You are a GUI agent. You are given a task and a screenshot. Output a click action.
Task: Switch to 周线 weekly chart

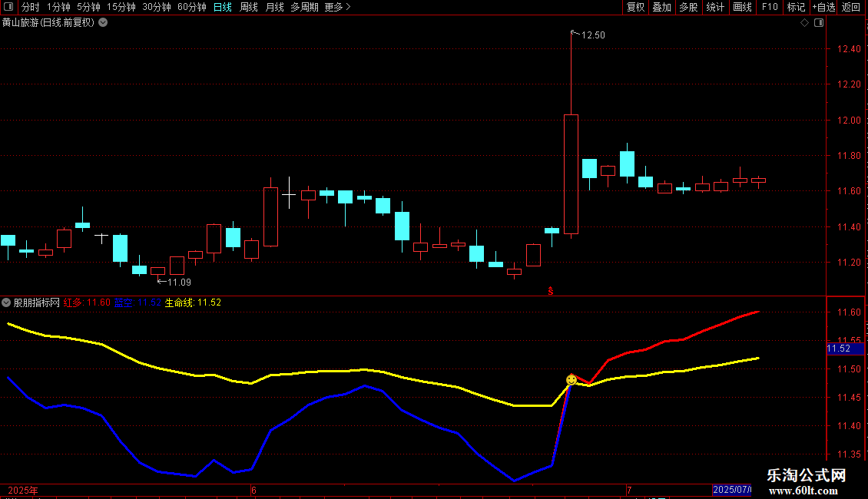click(249, 7)
